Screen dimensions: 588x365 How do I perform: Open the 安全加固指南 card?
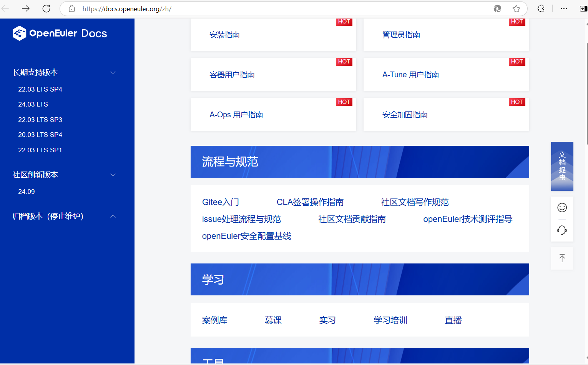point(446,115)
